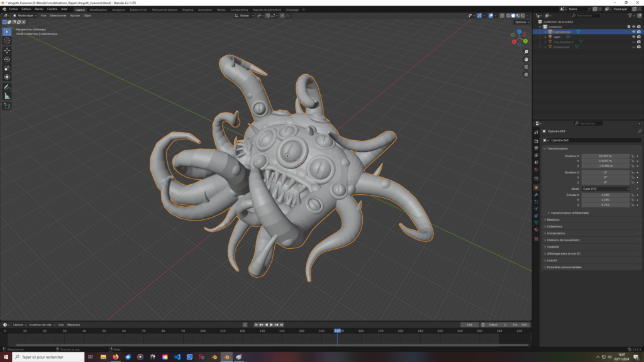Click the pan view hand icon
Viewport: 644px width, 362px height.
[526, 60]
